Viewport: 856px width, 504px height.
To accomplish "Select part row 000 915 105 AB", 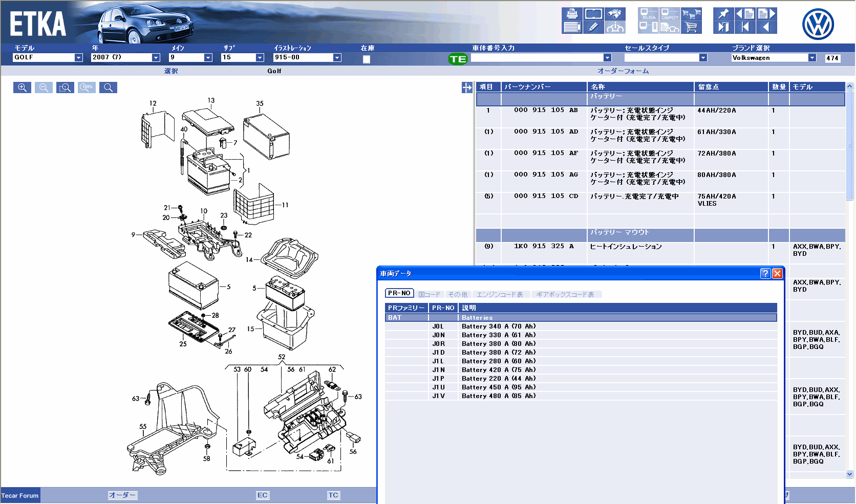I will point(661,117).
